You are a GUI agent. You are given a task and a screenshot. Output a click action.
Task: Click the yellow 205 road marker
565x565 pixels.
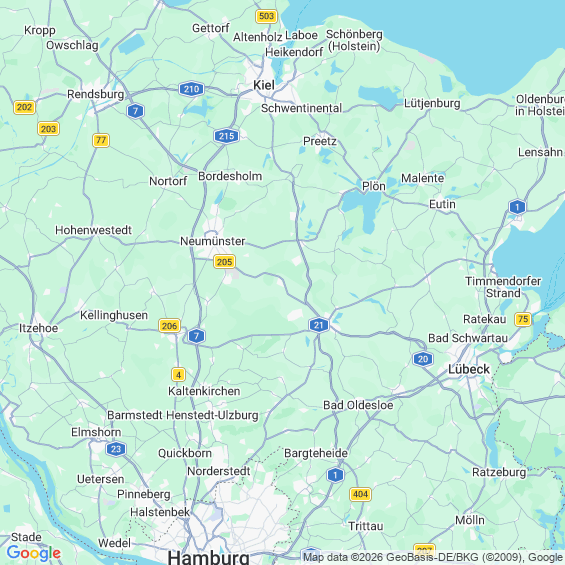(x=224, y=262)
